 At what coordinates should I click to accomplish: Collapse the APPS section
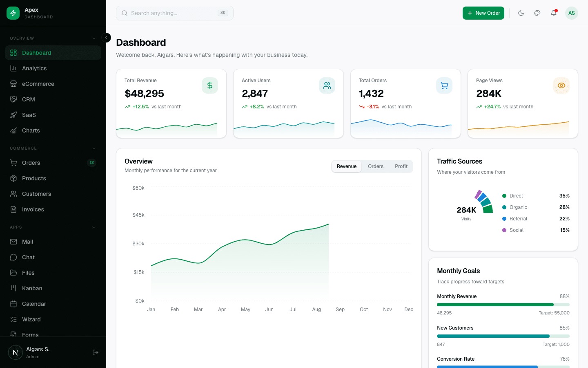click(94, 227)
